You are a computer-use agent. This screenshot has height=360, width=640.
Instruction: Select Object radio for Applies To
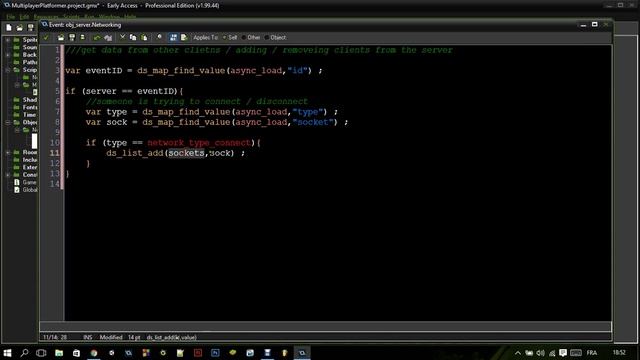click(276, 38)
